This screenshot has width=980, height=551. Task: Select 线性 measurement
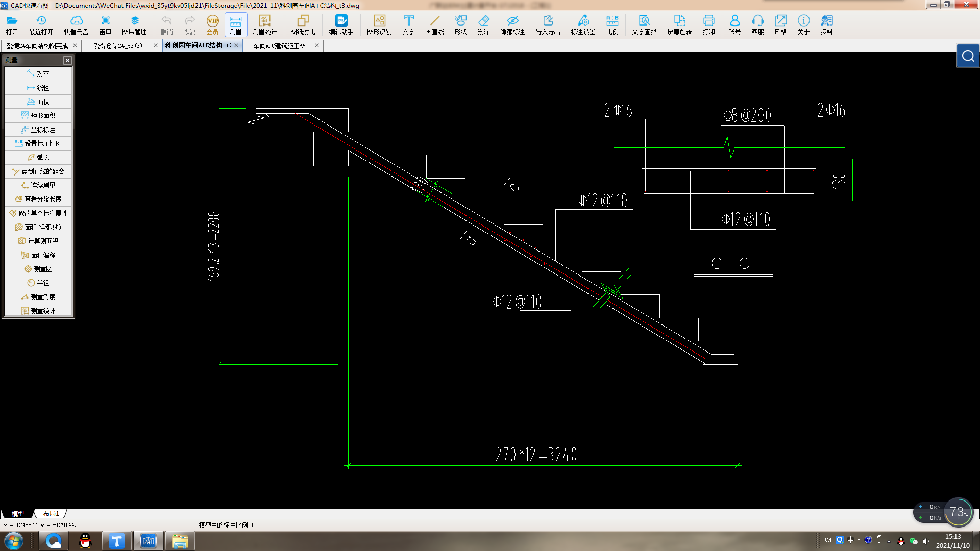pyautogui.click(x=38, y=88)
